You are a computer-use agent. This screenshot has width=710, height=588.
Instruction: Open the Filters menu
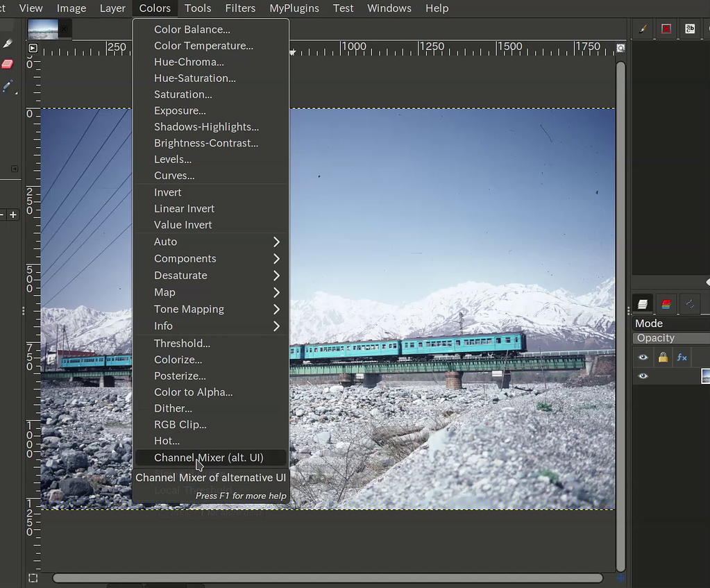pos(240,8)
